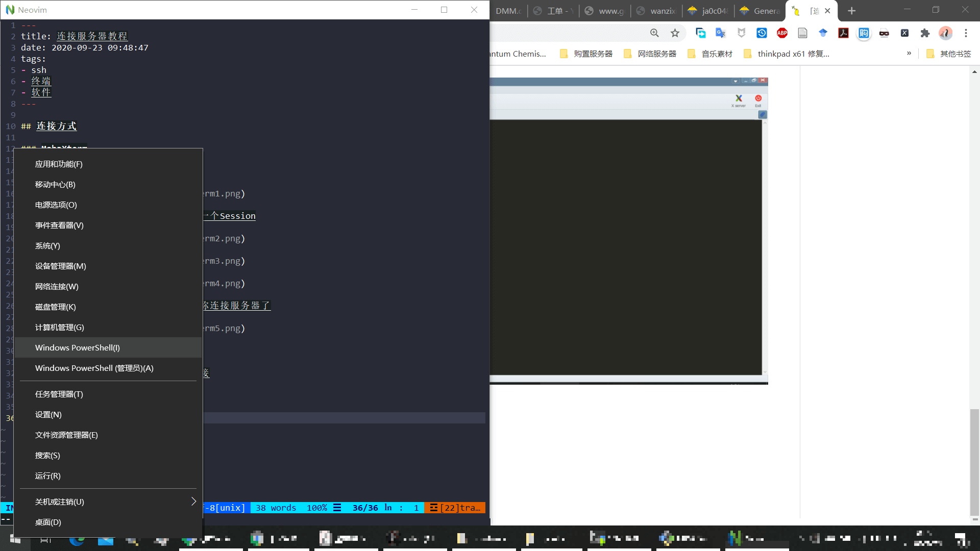This screenshot has height=551, width=980.
Task: Click the scrollbar up arrow in browser
Action: (975, 72)
